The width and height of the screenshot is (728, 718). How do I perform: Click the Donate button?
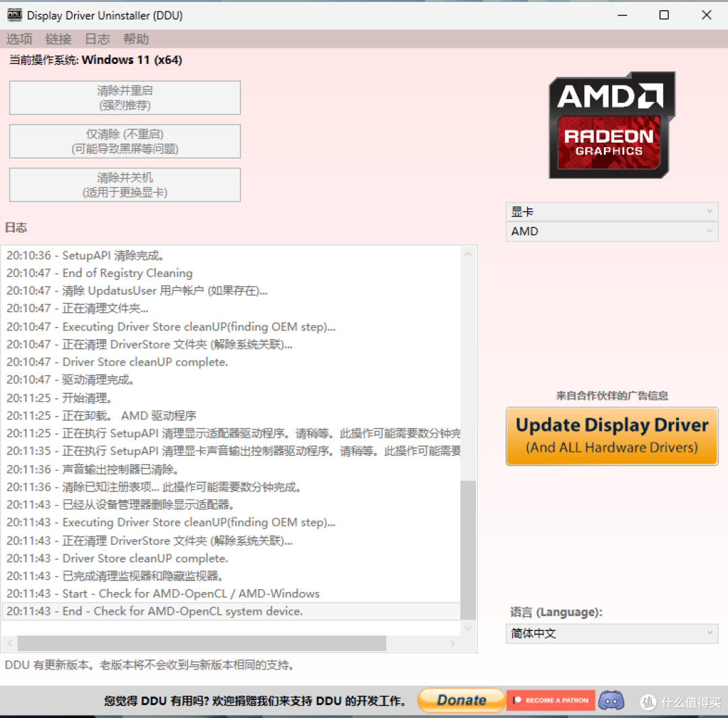[460, 700]
